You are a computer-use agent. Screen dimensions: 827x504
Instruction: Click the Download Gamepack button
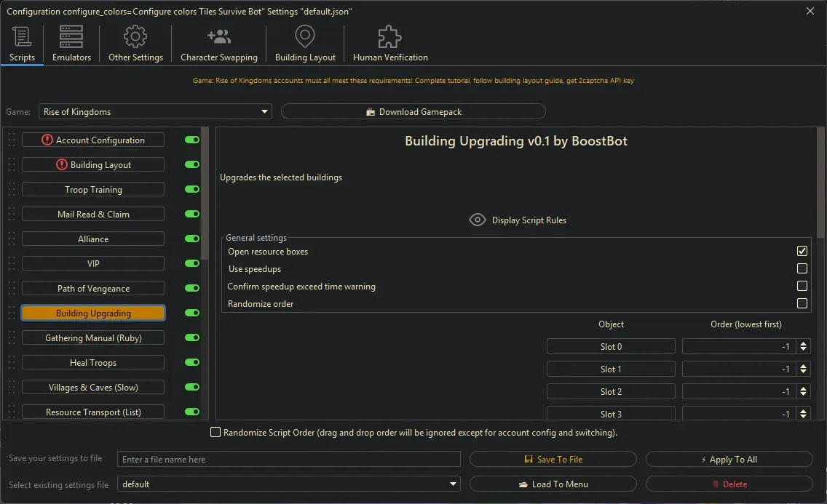pyautogui.click(x=413, y=111)
